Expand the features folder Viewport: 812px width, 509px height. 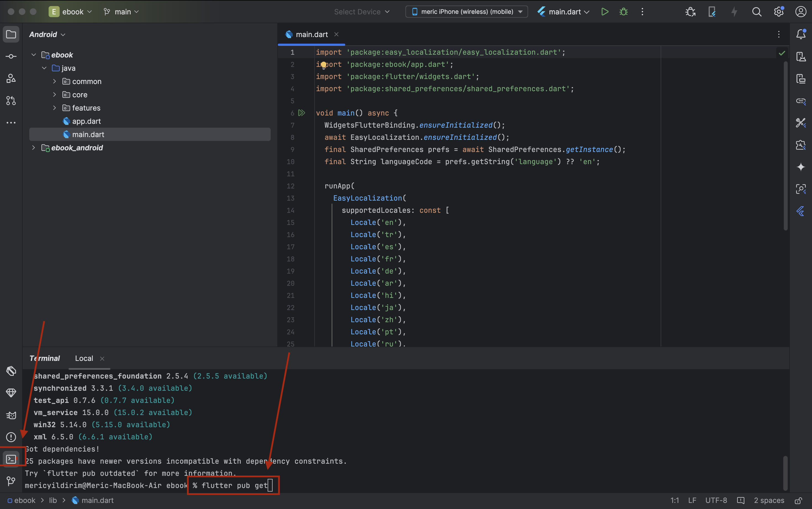coord(54,108)
